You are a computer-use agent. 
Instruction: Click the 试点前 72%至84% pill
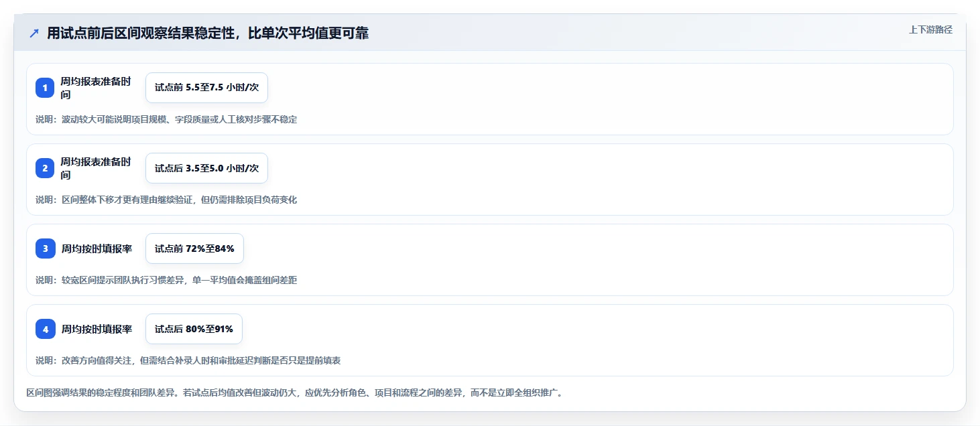194,248
